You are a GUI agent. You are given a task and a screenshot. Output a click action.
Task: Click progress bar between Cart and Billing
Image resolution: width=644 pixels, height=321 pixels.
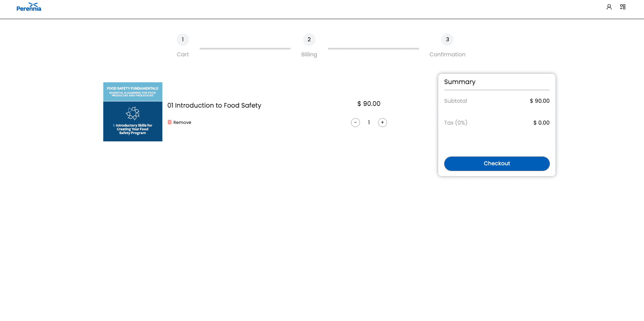245,48
